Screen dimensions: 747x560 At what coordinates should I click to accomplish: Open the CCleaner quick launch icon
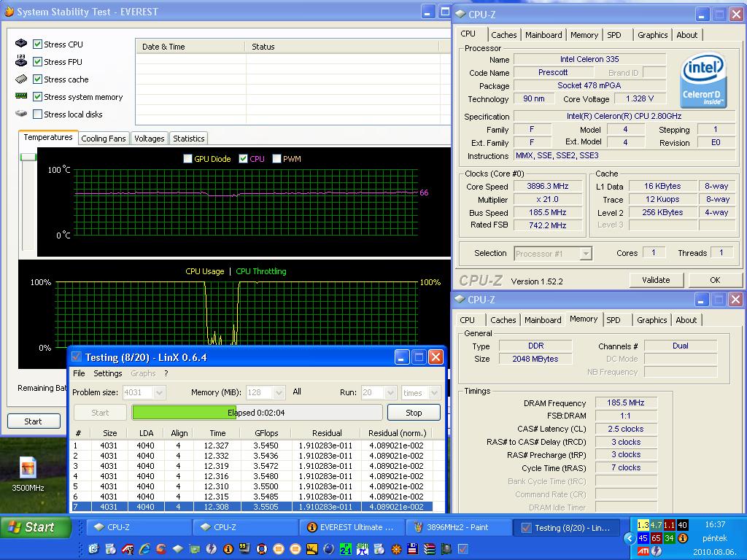161,549
